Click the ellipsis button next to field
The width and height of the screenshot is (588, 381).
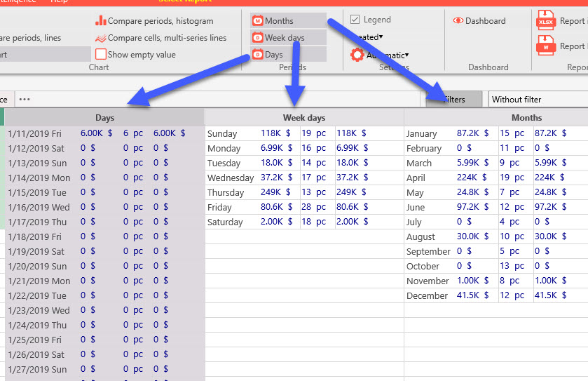(x=25, y=100)
